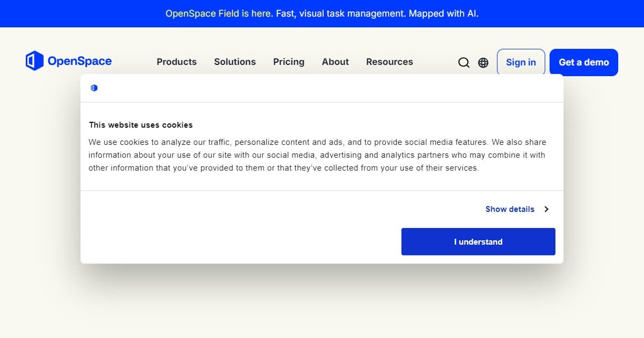Open the OpenSpace Field banner announcement
This screenshot has height=338, width=644.
point(322,13)
